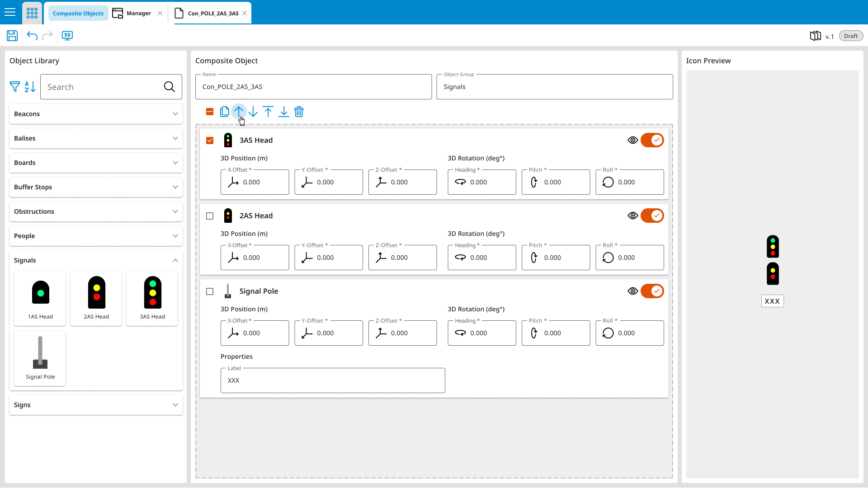Click the Undo arrow icon
The width and height of the screenshot is (868, 488).
point(32,36)
